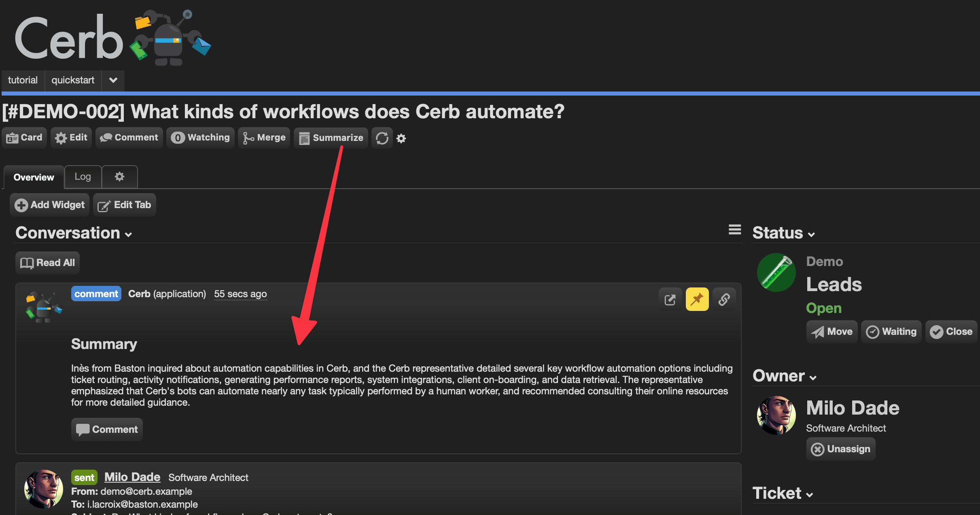Click the Demo group name

(x=825, y=262)
